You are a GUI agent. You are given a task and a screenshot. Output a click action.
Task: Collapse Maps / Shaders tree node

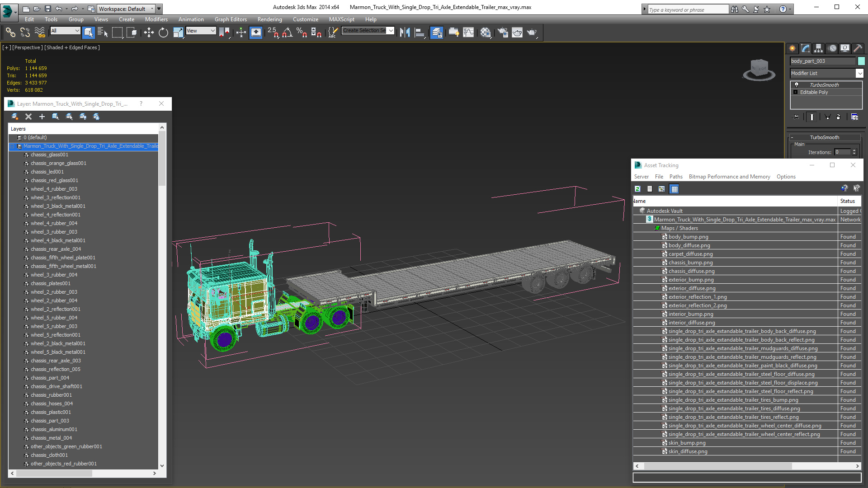(x=657, y=228)
